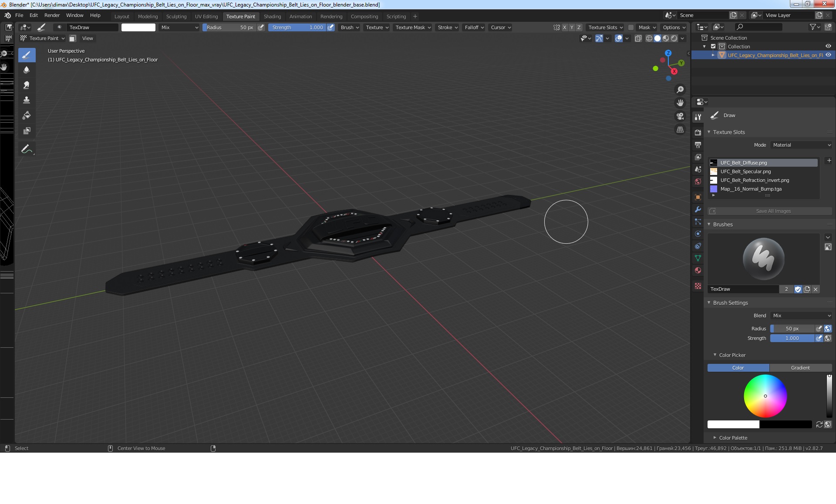Viewport: 836px width, 504px height.
Task: Toggle brush fake user shield
Action: pyautogui.click(x=798, y=289)
